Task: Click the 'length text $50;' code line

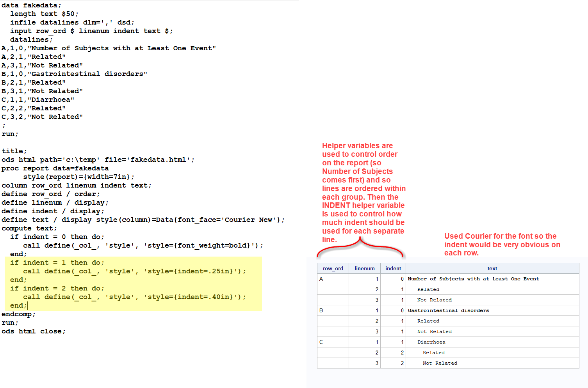Action: tap(45, 14)
